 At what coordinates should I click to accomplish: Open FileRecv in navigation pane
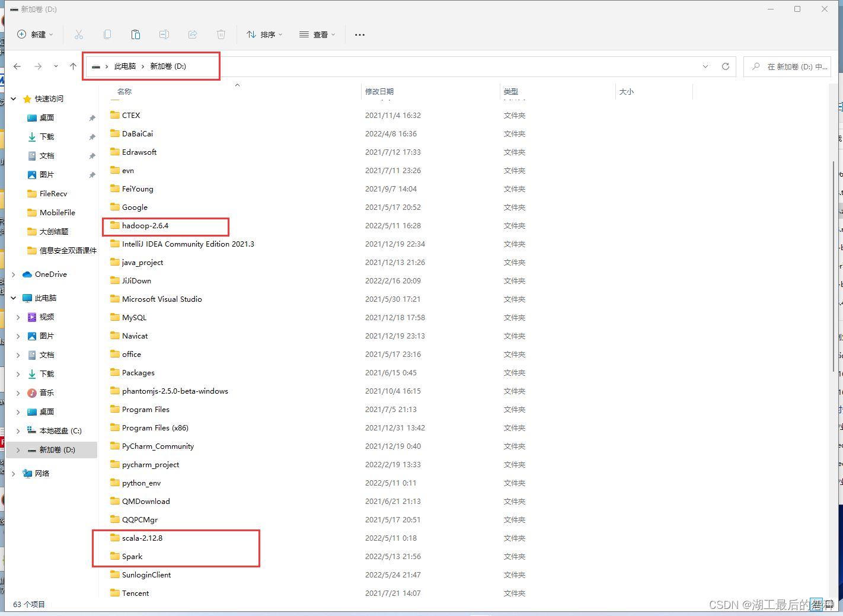coord(53,194)
